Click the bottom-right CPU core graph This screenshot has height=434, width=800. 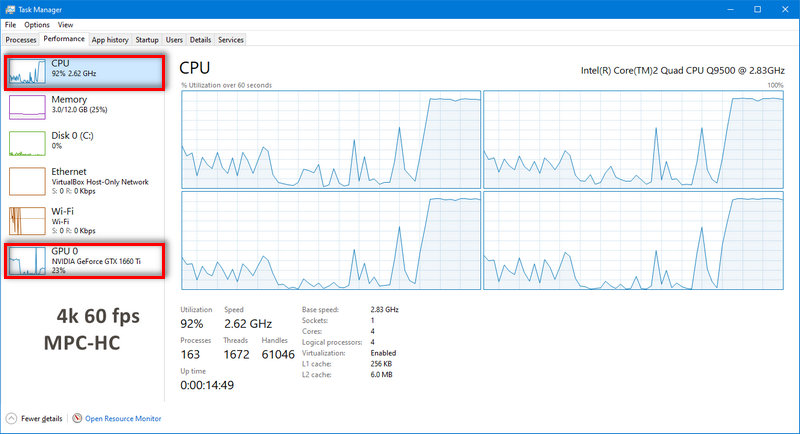point(633,240)
